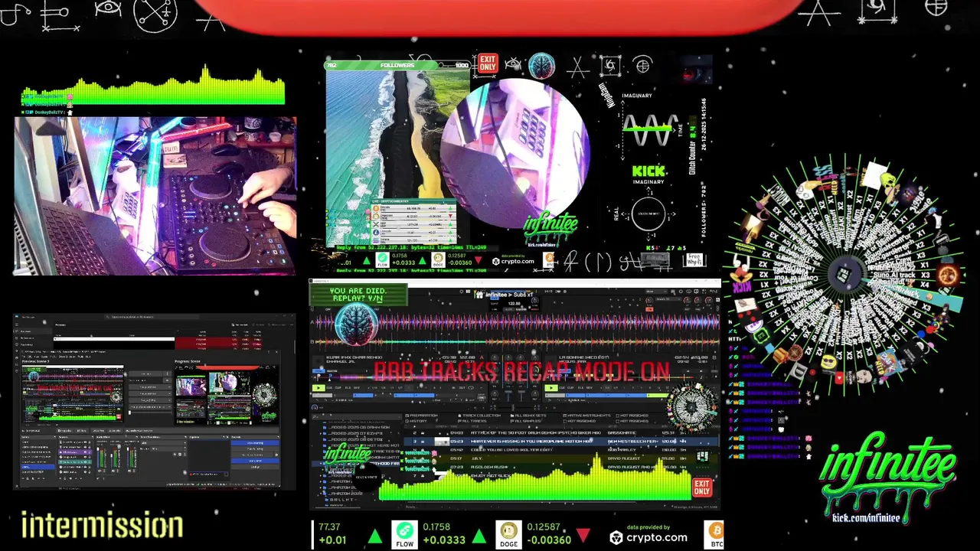Click the crosshair circle symbol in center overlay
This screenshot has width=980, height=551.
643,67
